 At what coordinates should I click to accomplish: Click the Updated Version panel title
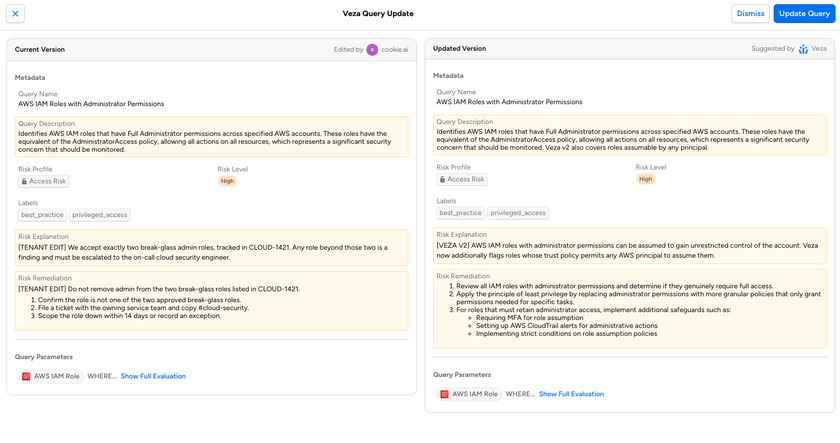pos(460,48)
